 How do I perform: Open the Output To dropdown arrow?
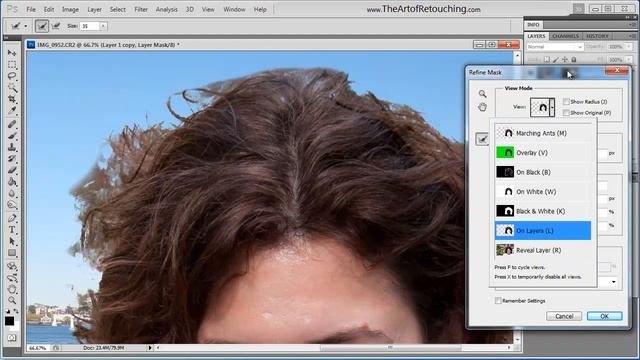(x=613, y=282)
